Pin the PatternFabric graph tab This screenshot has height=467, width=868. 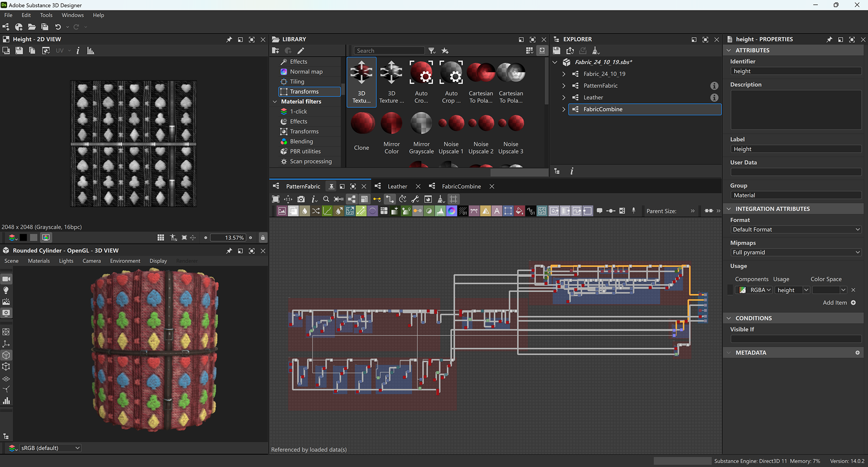point(331,186)
